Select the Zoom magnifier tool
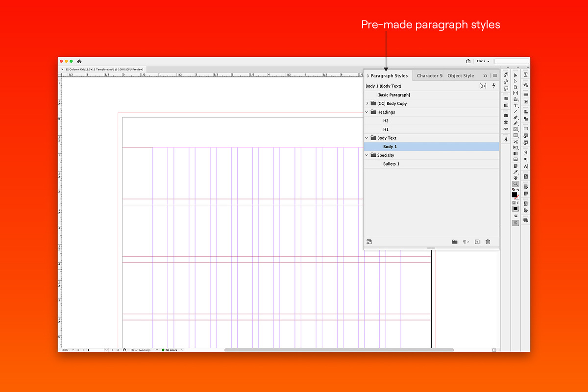This screenshot has height=392, width=588. (515, 184)
